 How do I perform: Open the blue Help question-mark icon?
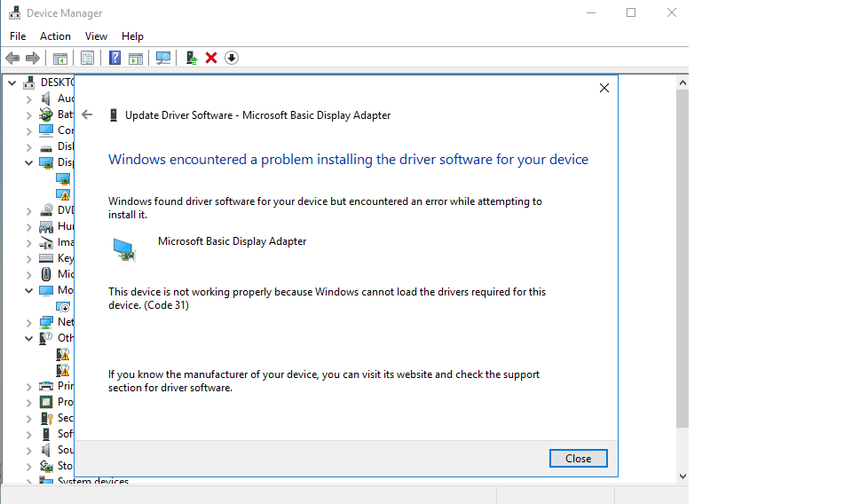pyautogui.click(x=114, y=58)
